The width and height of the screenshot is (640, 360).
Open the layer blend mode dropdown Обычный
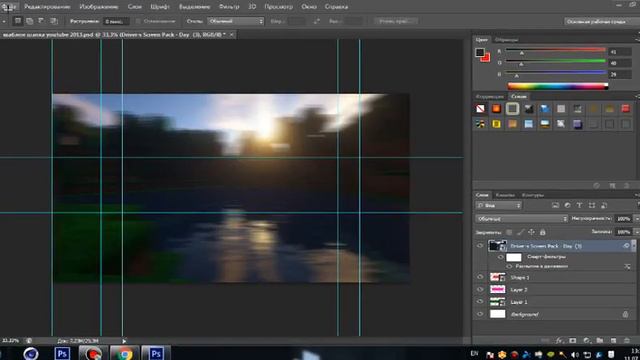(x=521, y=219)
